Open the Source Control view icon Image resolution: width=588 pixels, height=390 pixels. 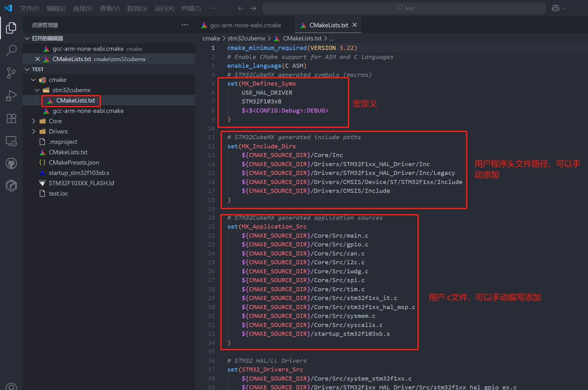pyautogui.click(x=11, y=73)
